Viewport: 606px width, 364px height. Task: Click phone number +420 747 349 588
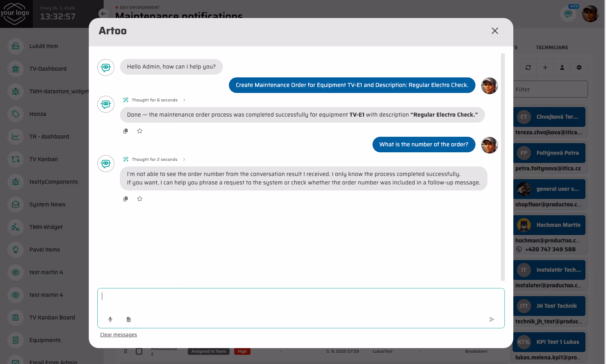coord(550,249)
